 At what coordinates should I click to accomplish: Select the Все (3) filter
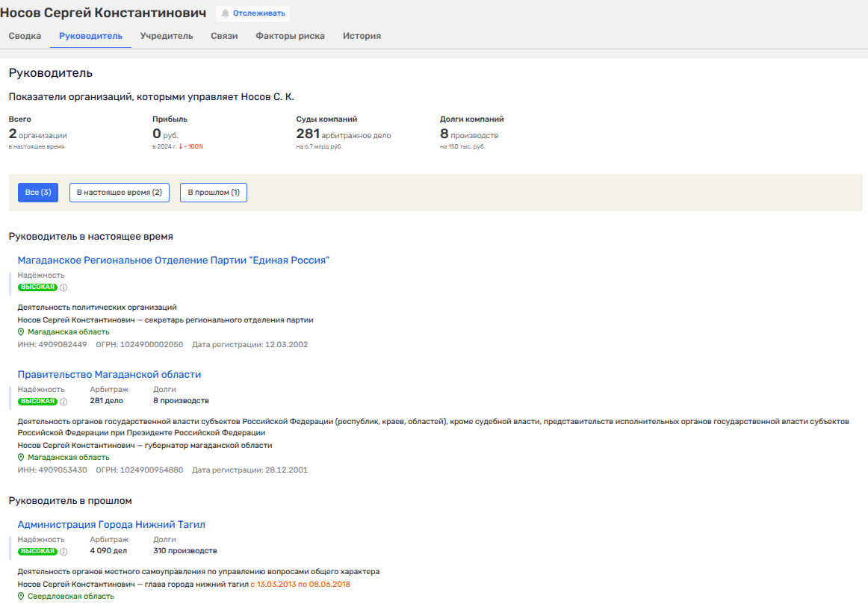(38, 193)
